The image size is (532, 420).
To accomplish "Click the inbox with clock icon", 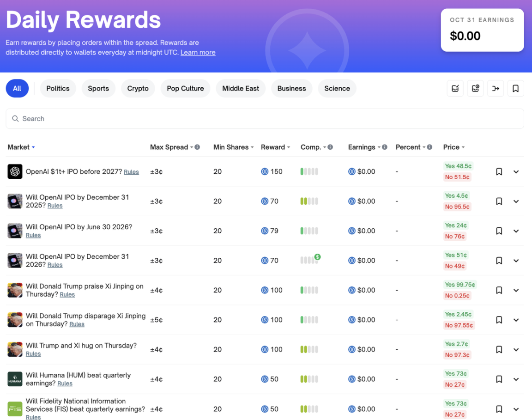I will (475, 88).
